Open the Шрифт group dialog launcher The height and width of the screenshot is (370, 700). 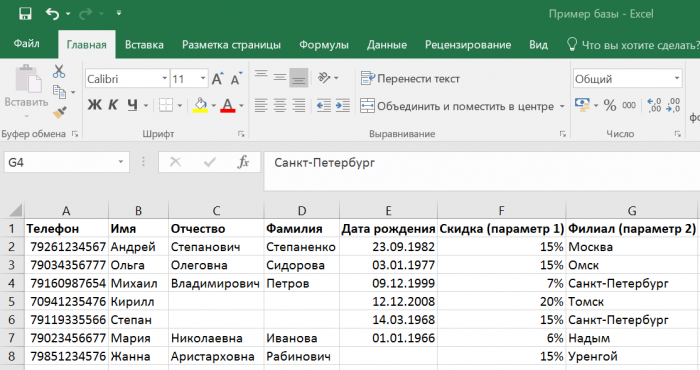pyautogui.click(x=241, y=134)
